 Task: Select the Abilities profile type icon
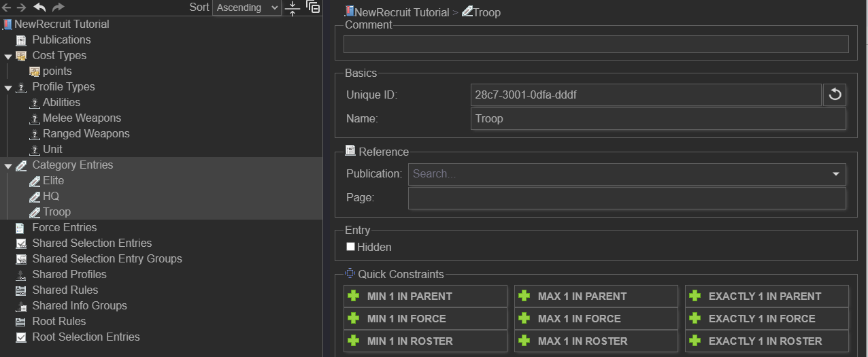coord(35,103)
